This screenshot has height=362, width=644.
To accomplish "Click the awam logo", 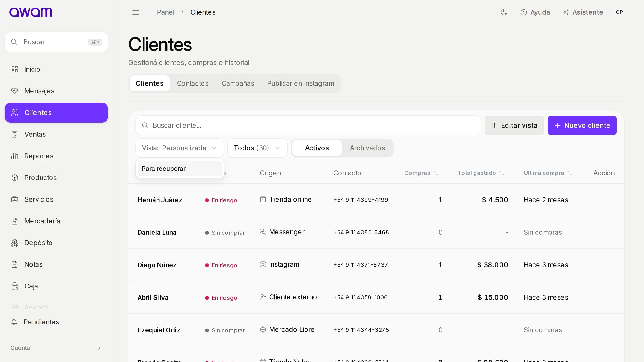I will click(x=30, y=12).
